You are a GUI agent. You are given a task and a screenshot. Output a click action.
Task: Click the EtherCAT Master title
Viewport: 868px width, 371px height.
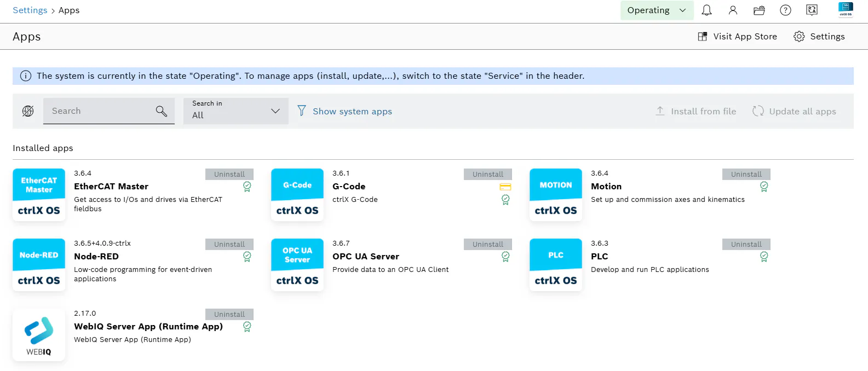[111, 187]
